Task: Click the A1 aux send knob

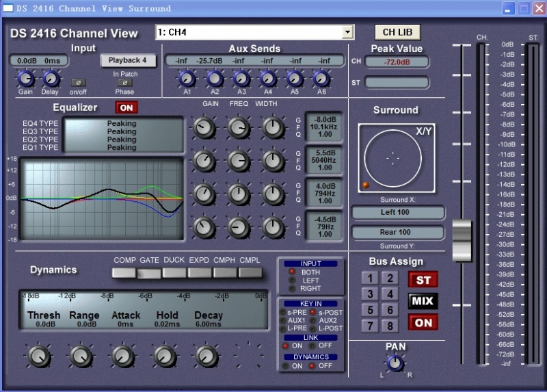Action: (x=187, y=79)
